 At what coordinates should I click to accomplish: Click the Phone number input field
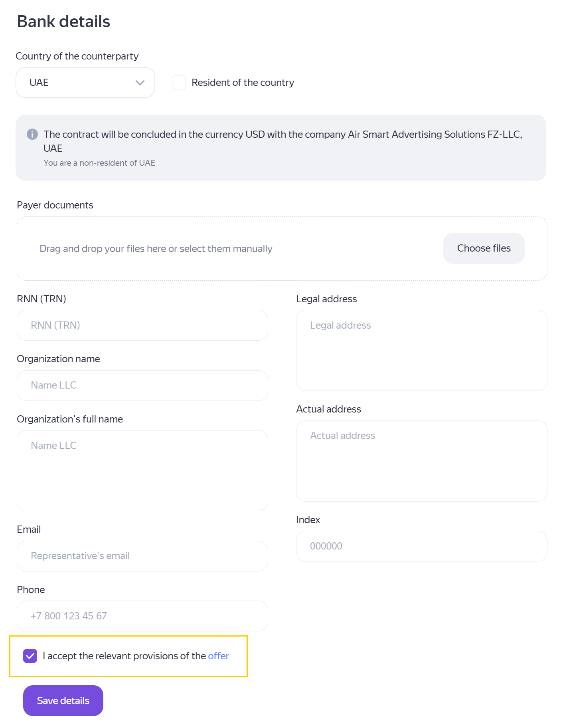[142, 616]
